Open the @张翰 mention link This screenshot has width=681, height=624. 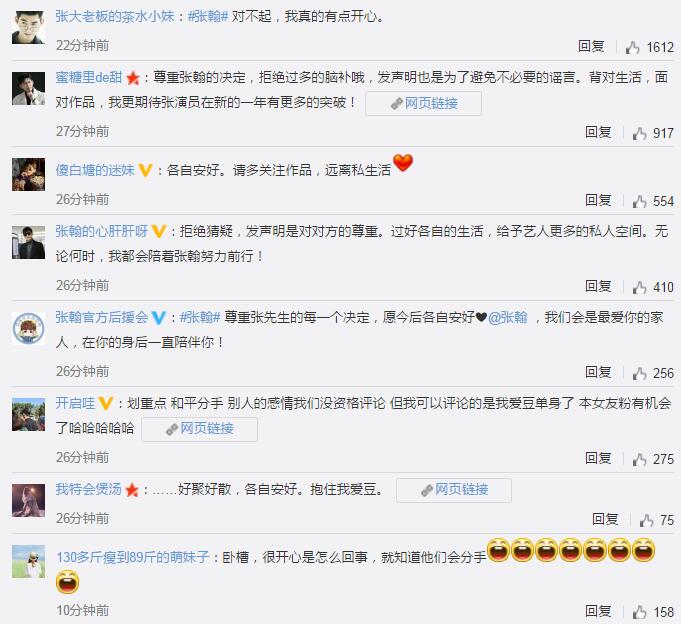click(507, 318)
